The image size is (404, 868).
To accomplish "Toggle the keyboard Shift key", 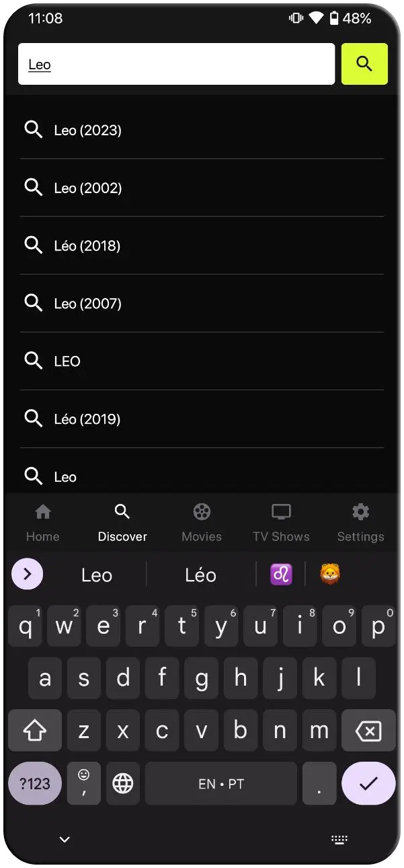I will click(x=35, y=730).
